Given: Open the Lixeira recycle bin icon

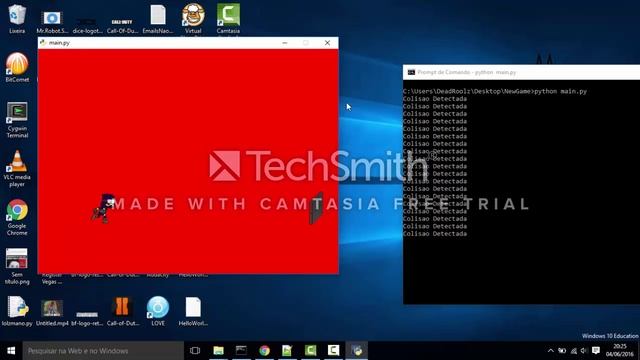Looking at the screenshot, I should pos(17,18).
